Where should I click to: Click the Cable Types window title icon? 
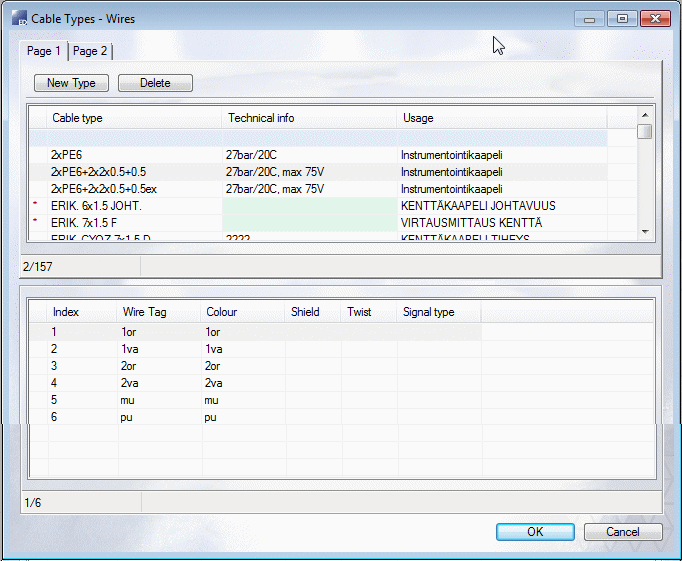[x=18, y=18]
